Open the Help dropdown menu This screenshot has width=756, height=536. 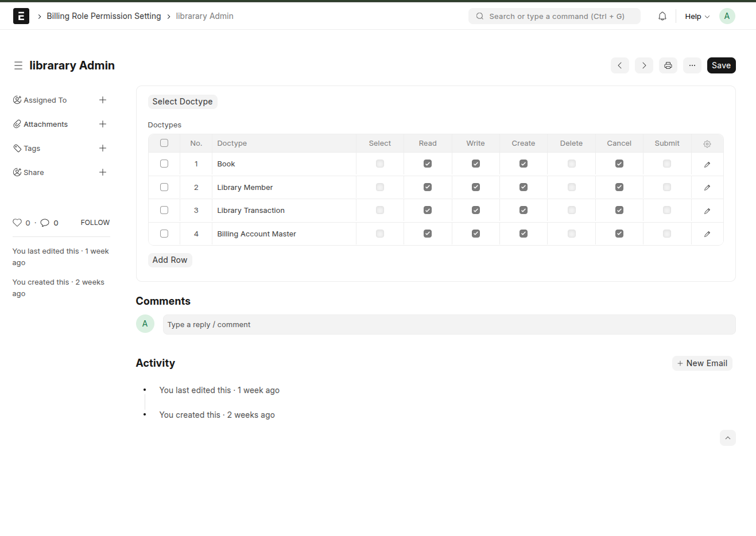(x=697, y=17)
